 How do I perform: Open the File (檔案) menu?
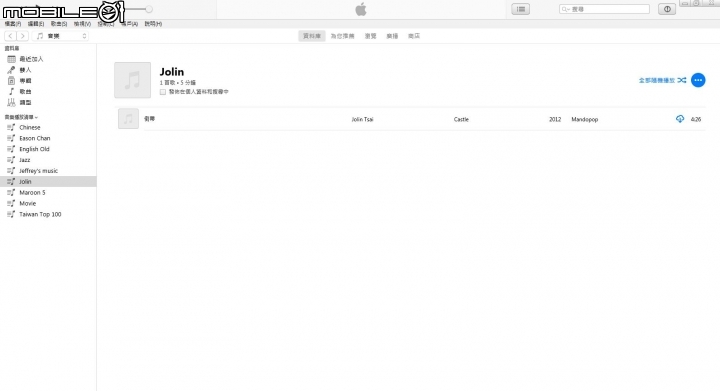click(x=13, y=24)
